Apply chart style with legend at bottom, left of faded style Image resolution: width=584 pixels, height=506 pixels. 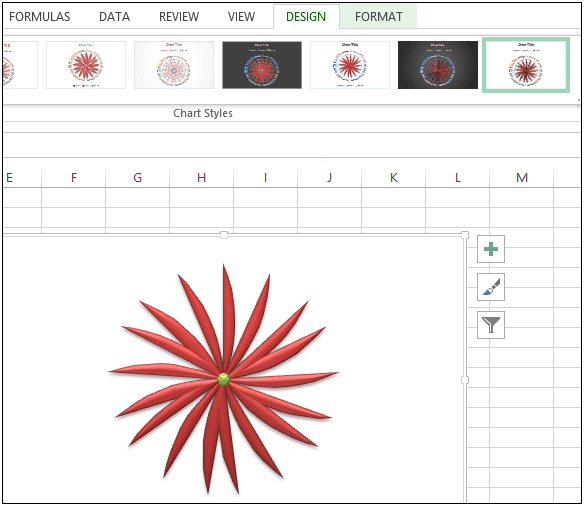click(86, 65)
